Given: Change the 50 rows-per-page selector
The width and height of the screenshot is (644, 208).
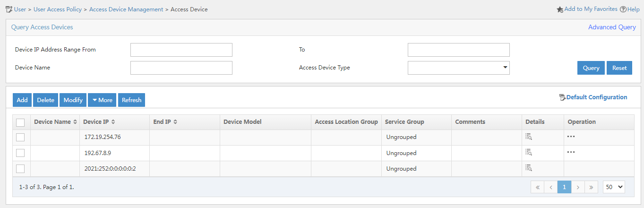Looking at the screenshot, I should (614, 187).
